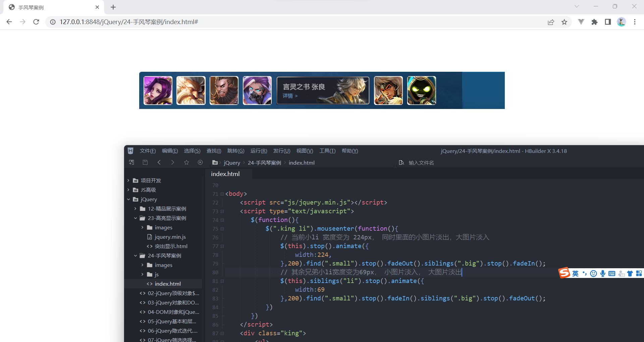This screenshot has width=644, height=342.
Task: Open the 查找(I) menu
Action: pyautogui.click(x=214, y=151)
